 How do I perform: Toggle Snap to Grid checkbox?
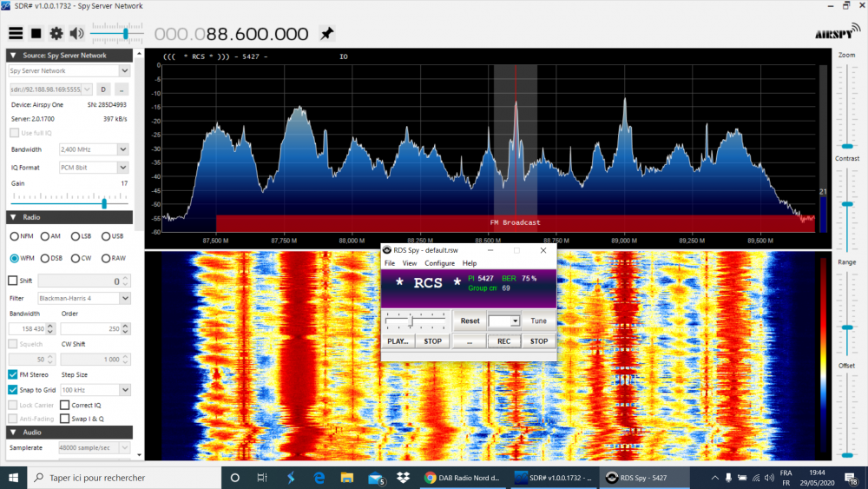[x=13, y=390]
